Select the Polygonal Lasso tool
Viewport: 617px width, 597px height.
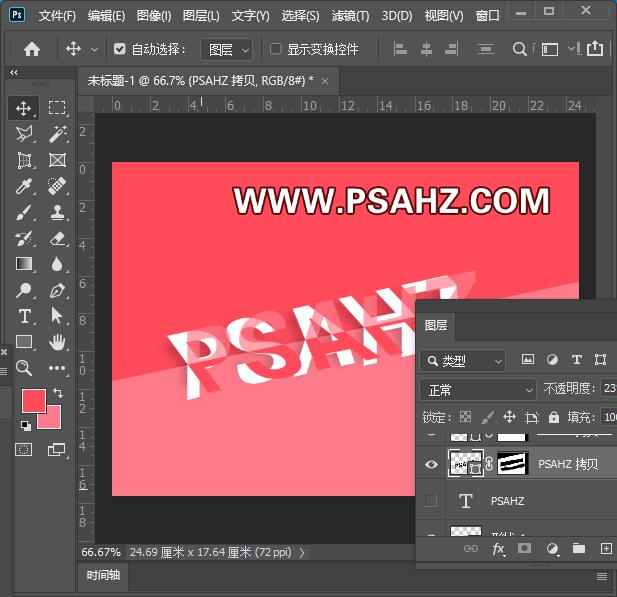24,134
